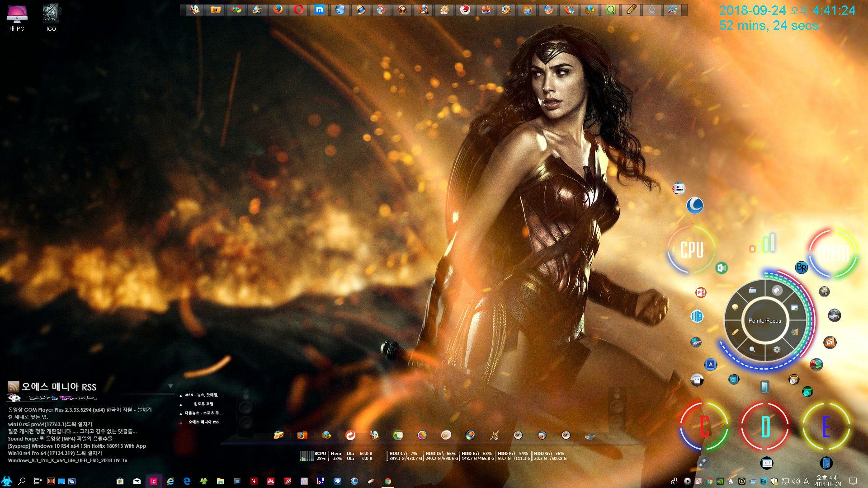
Task: Select 윈도우 포럼 feed entry
Action: point(203,404)
